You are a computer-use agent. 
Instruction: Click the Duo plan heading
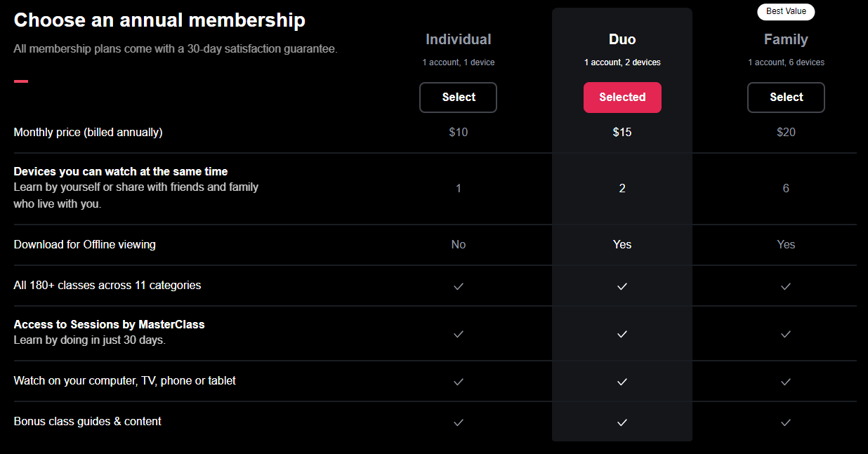tap(622, 39)
